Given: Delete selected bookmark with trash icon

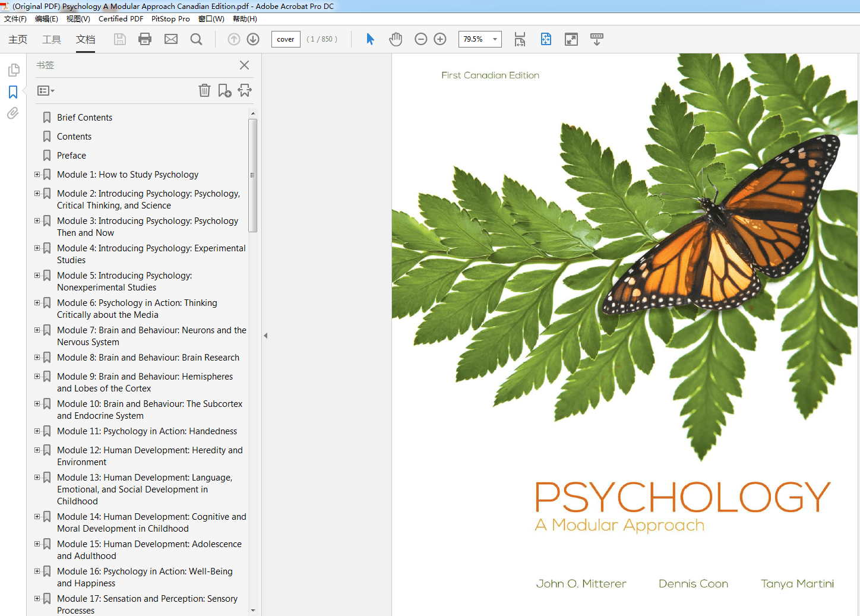Looking at the screenshot, I should 204,90.
